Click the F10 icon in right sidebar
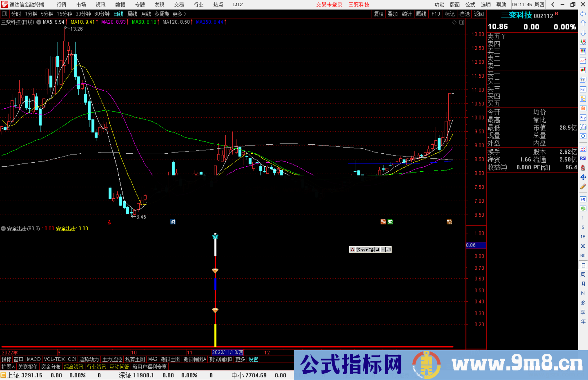This screenshot has width=588, height=380. point(583,90)
